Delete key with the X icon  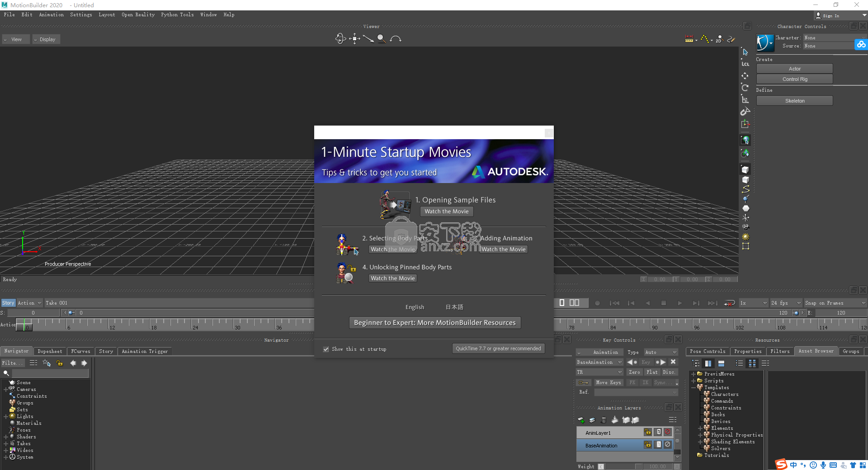click(x=673, y=362)
